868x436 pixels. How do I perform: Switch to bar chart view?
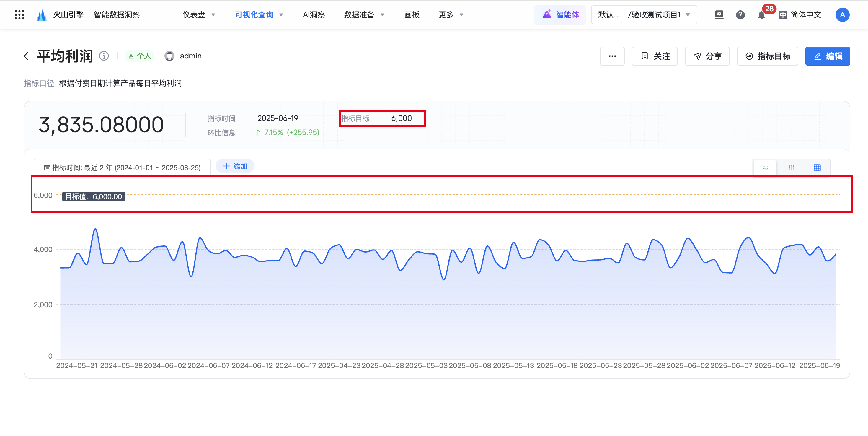coord(791,167)
